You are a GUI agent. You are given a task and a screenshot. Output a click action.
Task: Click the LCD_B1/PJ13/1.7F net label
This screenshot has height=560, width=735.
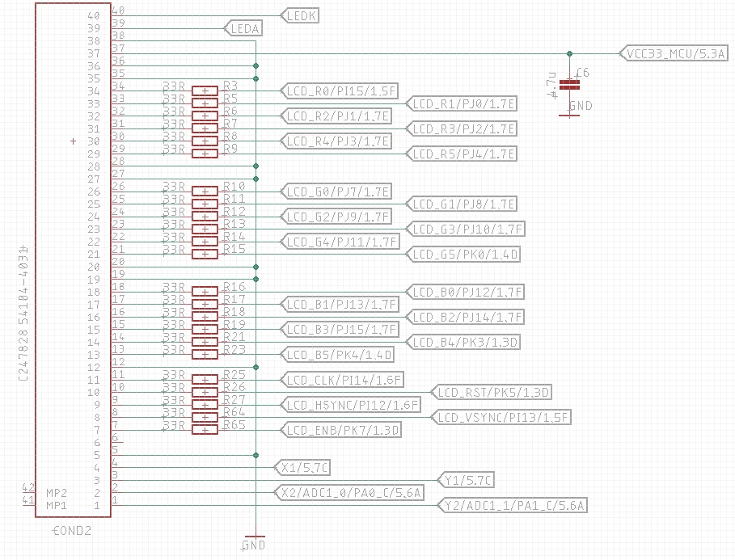pos(340,305)
